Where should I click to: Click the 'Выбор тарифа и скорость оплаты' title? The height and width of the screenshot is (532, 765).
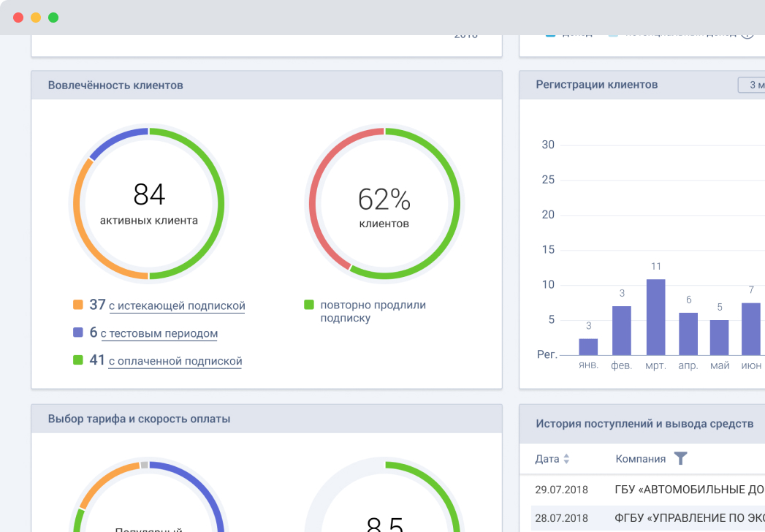click(x=139, y=419)
